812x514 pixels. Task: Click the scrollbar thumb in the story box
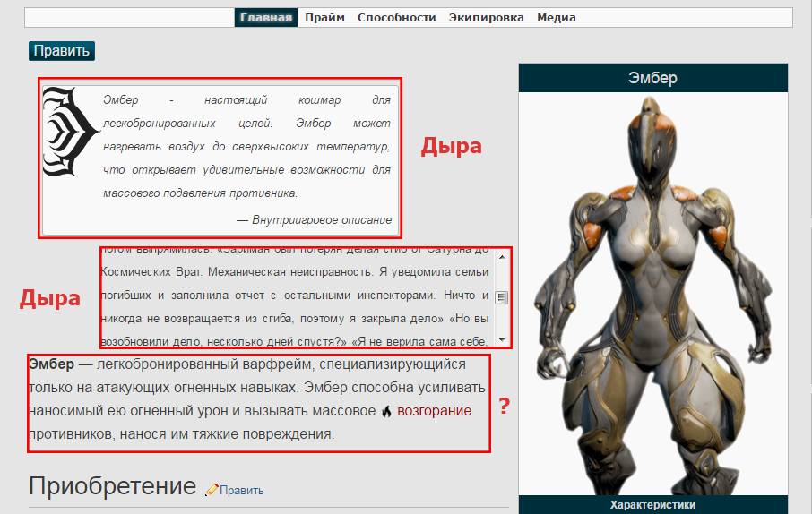502,298
